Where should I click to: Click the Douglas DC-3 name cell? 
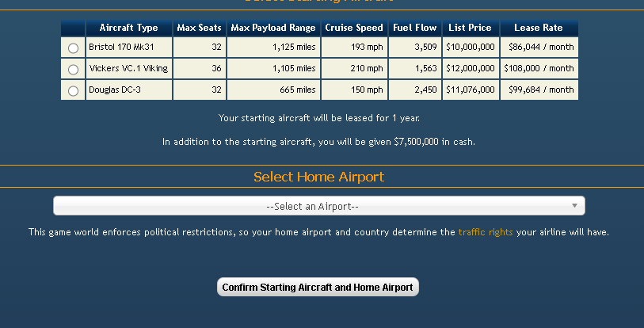coord(129,90)
